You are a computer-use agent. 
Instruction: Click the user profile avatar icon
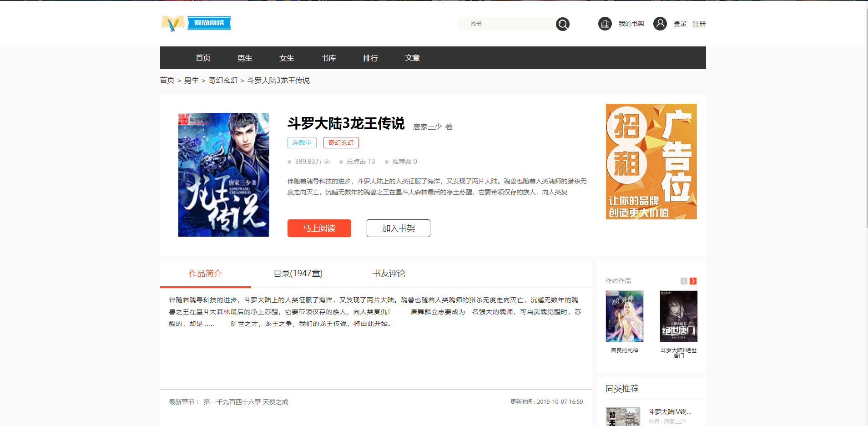660,24
